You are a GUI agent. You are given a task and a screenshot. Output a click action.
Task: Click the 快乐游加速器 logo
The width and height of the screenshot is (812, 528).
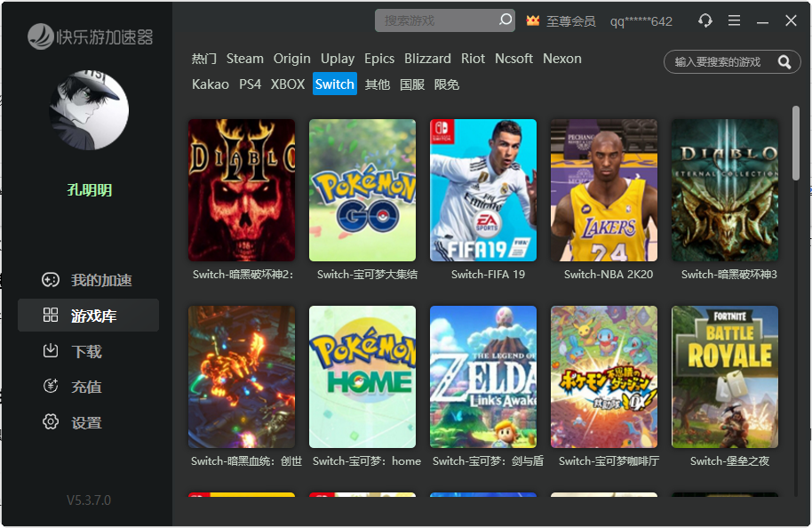(90, 36)
